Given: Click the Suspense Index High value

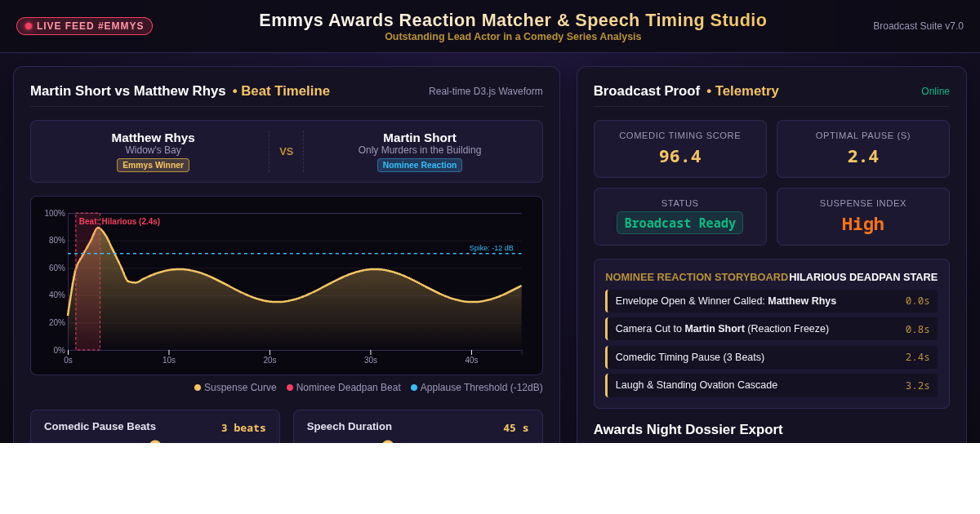Looking at the screenshot, I should [x=862, y=224].
